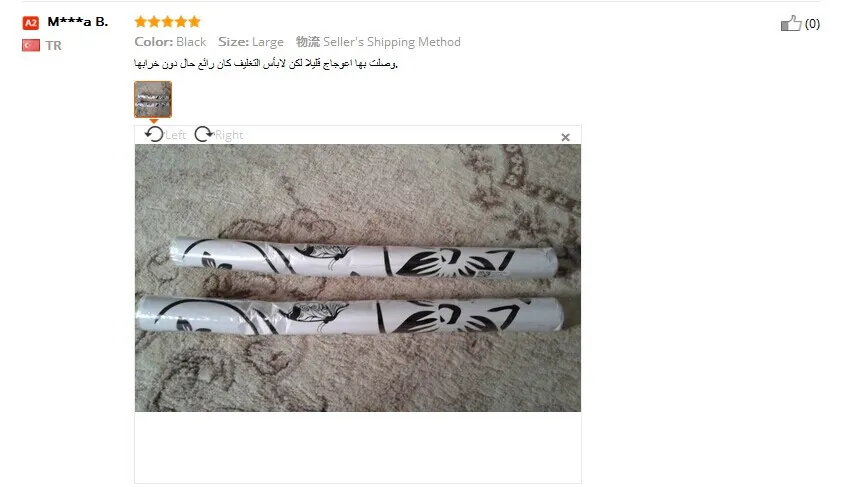This screenshot has width=846, height=487.
Task: Click the orange pointer arrow under the thumbnail
Action: click(x=153, y=121)
